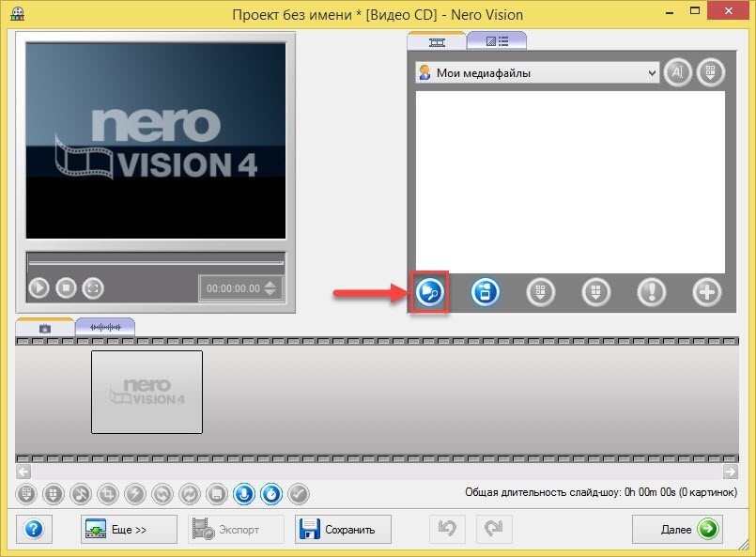Click the plus button in media panel

click(707, 292)
